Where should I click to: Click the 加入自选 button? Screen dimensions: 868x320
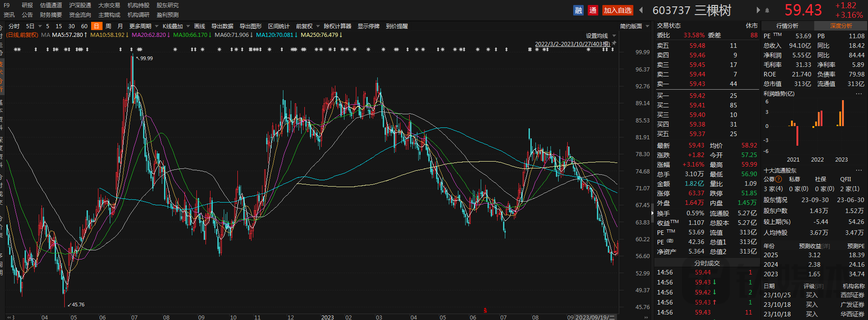point(618,10)
